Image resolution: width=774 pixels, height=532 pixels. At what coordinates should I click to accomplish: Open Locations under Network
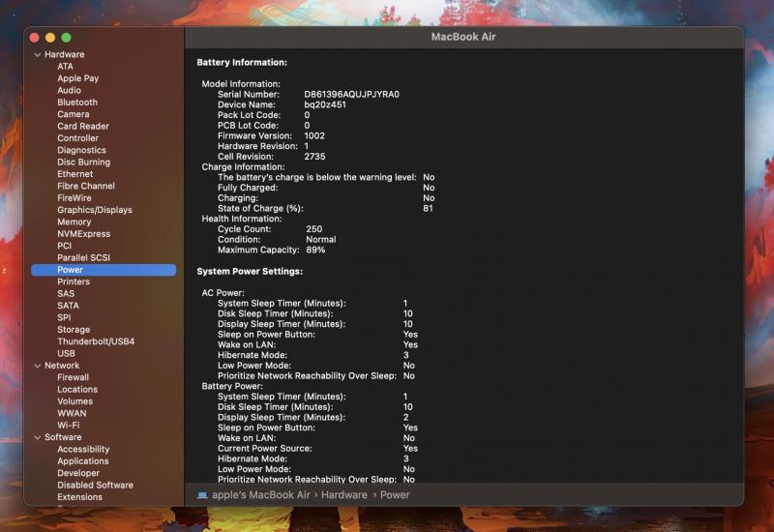coord(77,390)
